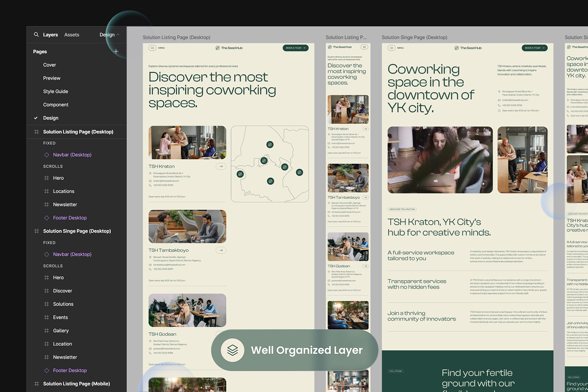Viewport: 588px width, 392px height.
Task: Select the TSH Kraton photo thumbnail on desktop listing
Action: [188, 143]
